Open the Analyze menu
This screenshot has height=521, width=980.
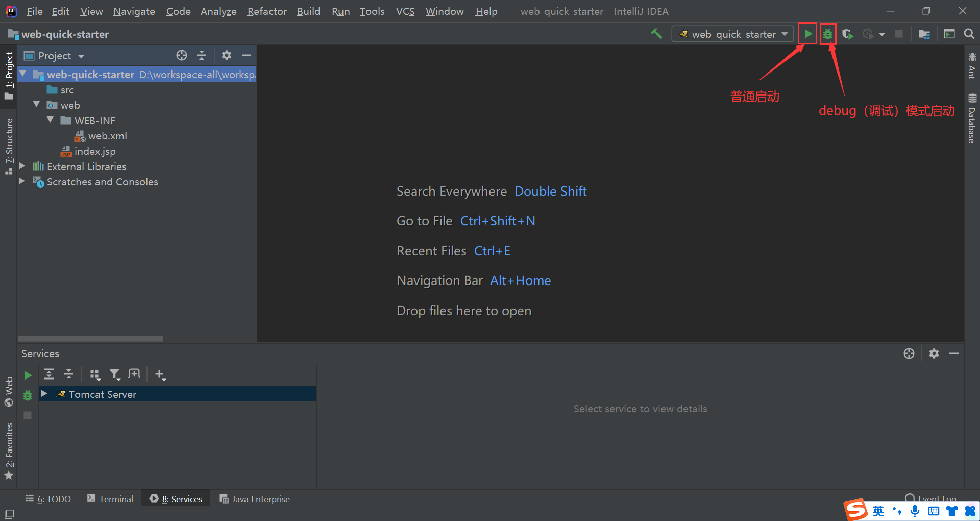tap(218, 11)
